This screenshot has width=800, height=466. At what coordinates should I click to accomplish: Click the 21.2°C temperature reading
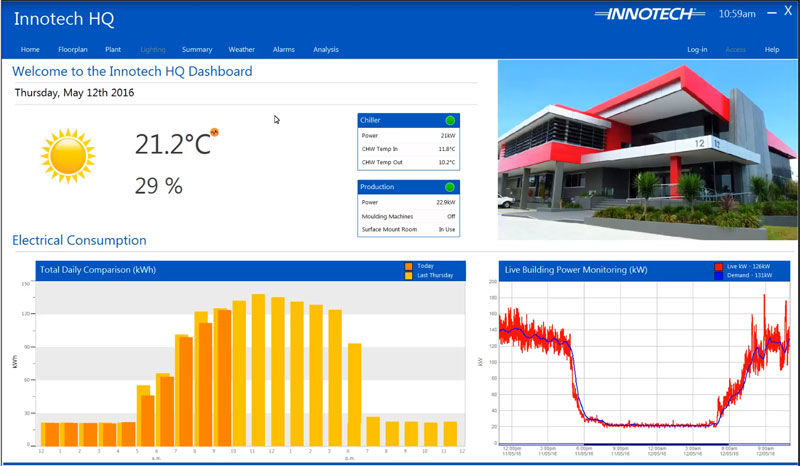172,144
